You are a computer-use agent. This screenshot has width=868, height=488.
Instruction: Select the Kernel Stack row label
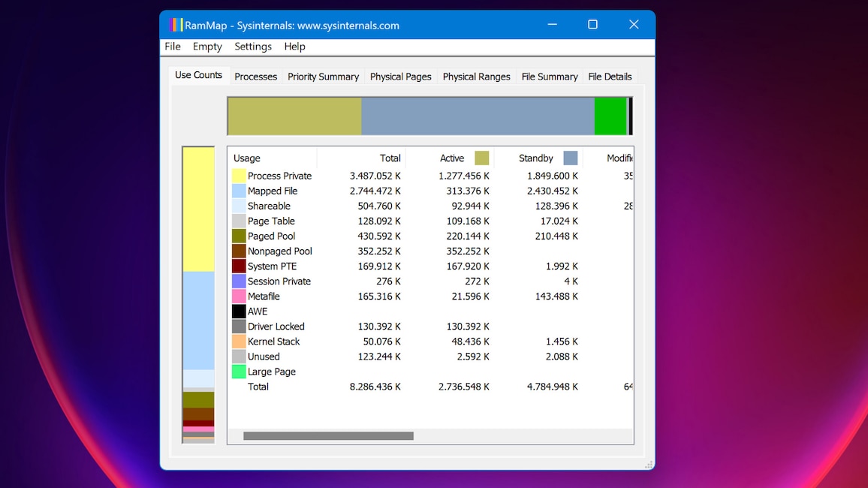(x=273, y=342)
